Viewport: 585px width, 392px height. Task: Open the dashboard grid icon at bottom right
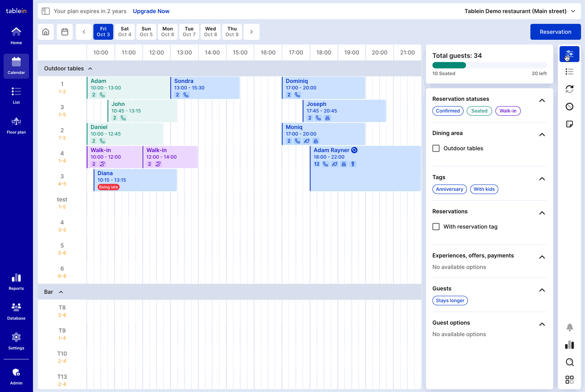click(x=570, y=380)
